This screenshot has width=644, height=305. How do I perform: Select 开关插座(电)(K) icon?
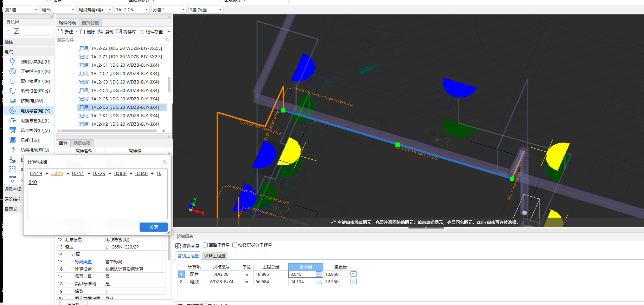(x=13, y=71)
